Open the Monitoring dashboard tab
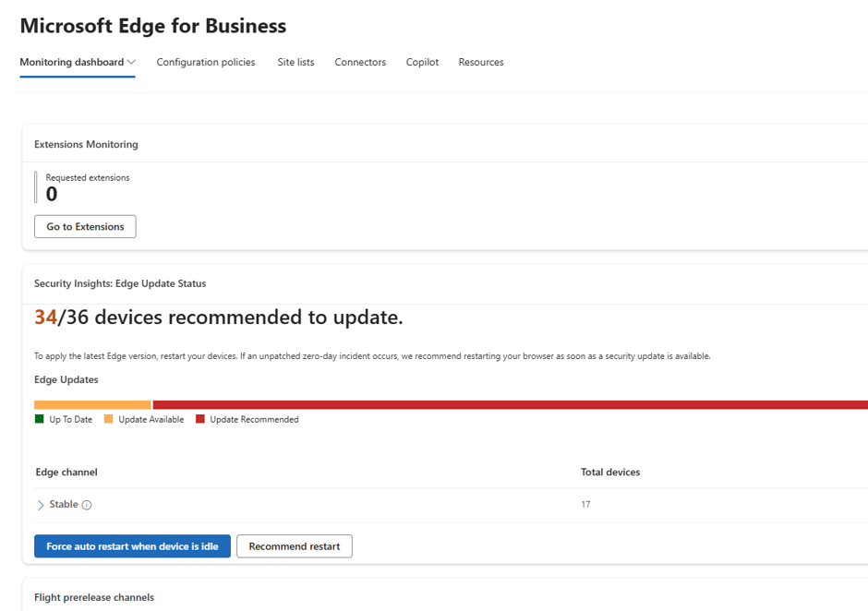868x611 pixels. (x=72, y=62)
